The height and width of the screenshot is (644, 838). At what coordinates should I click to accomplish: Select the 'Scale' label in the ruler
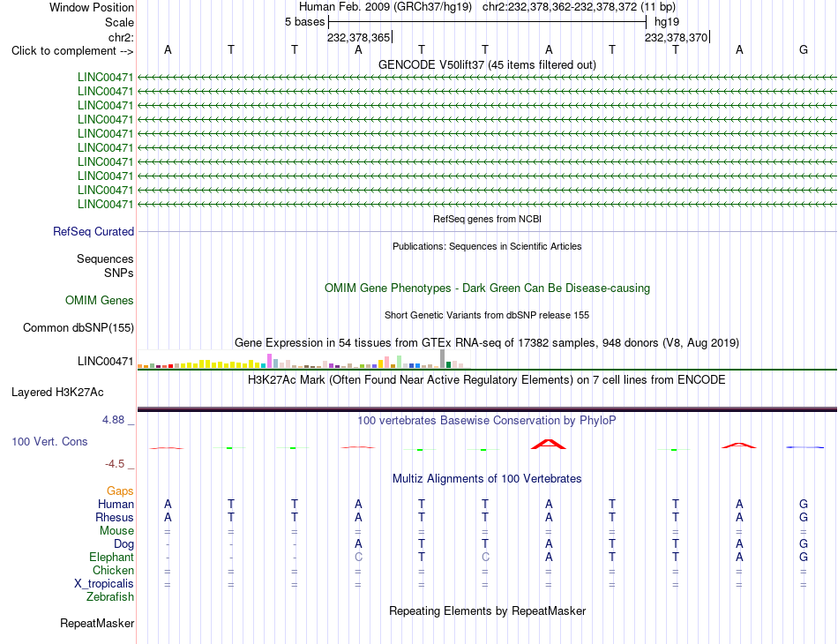tap(119, 22)
